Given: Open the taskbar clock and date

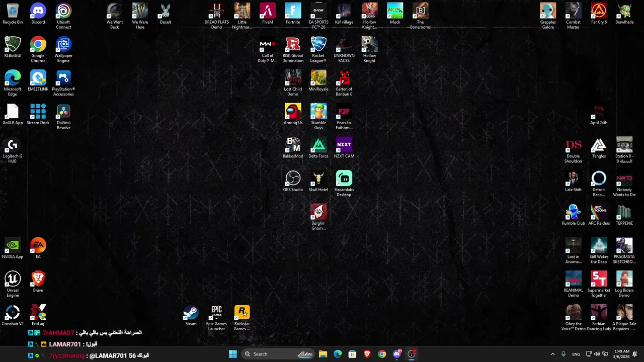Looking at the screenshot, I should pos(621,354).
